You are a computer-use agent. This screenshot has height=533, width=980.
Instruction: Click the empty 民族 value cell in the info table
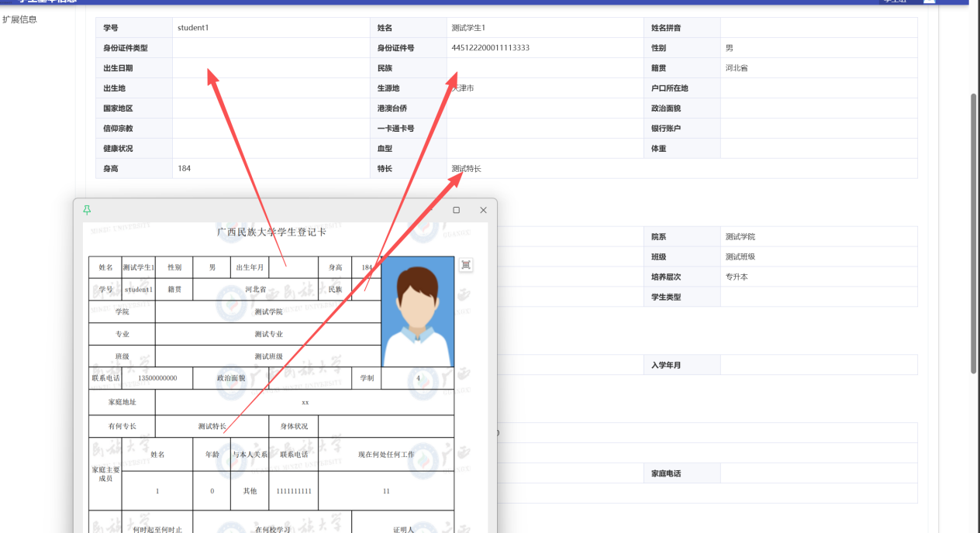point(544,68)
